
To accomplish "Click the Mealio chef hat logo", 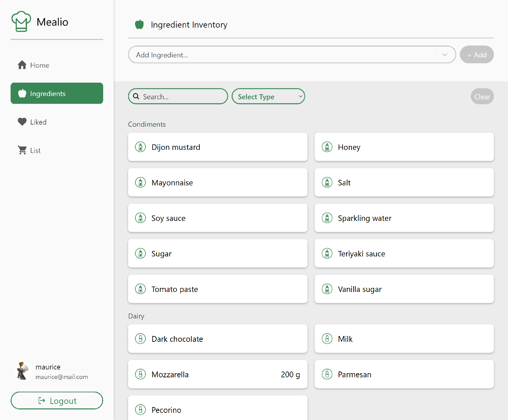I will click(x=21, y=22).
